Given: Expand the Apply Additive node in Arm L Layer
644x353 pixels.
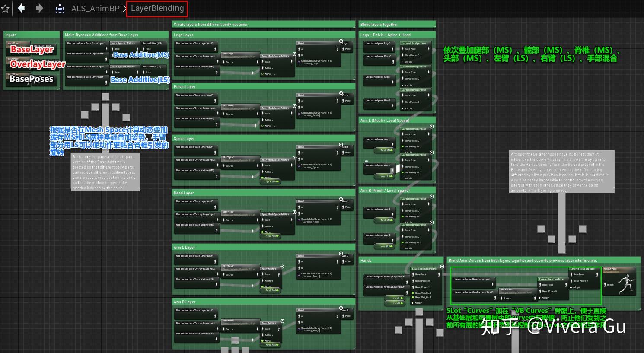Looking at the screenshot, I should 282,267.
